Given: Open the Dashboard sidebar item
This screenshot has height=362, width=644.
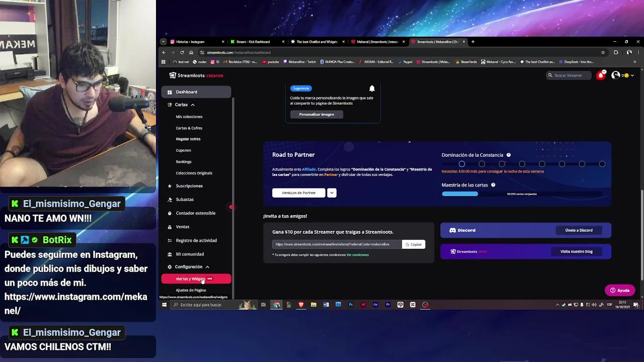Looking at the screenshot, I should point(196,92).
